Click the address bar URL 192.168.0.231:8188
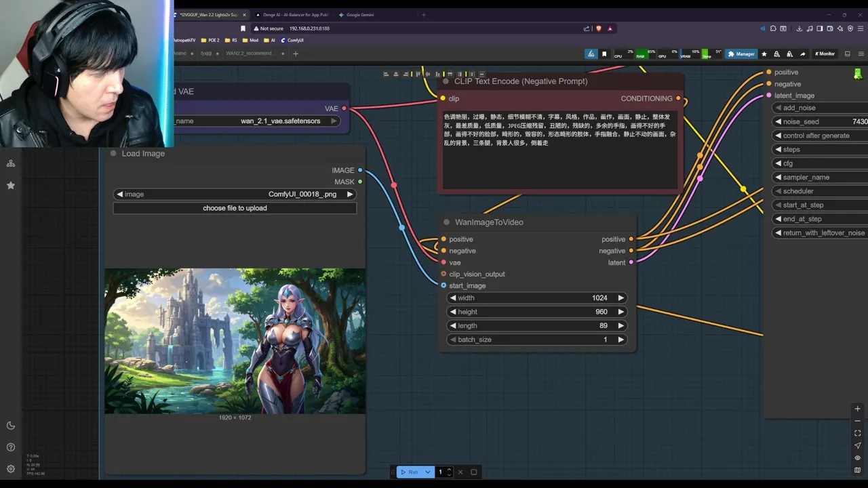The height and width of the screenshot is (488, 868). click(309, 28)
